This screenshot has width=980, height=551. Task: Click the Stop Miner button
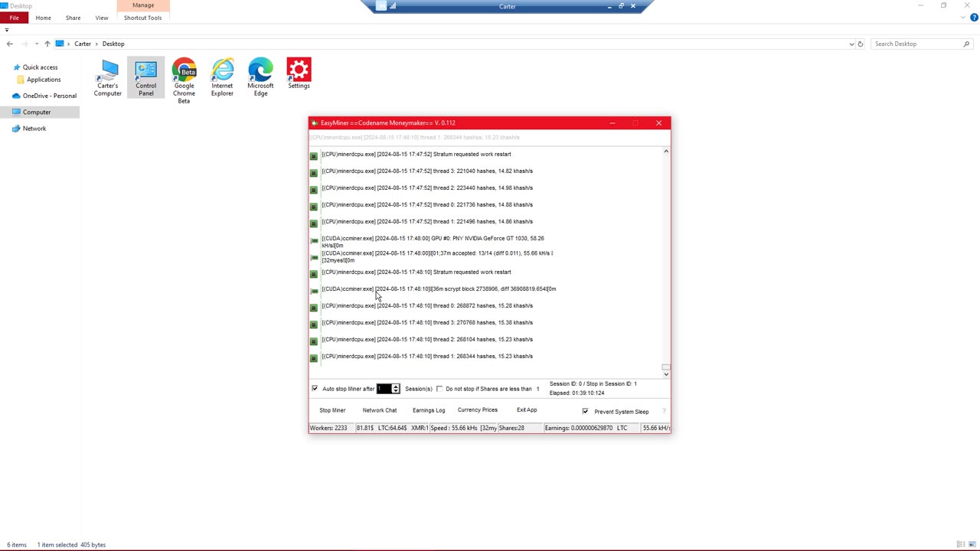point(332,410)
